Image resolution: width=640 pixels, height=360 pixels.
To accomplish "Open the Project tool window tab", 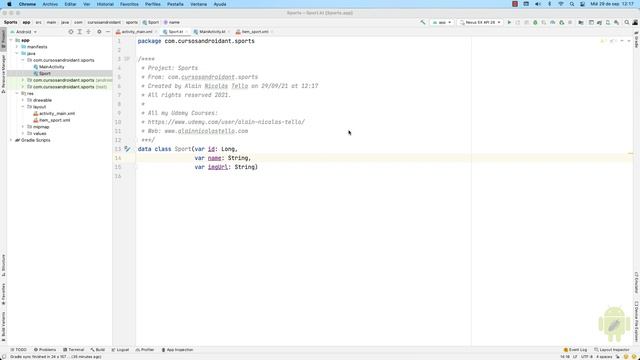I will coord(3,40).
